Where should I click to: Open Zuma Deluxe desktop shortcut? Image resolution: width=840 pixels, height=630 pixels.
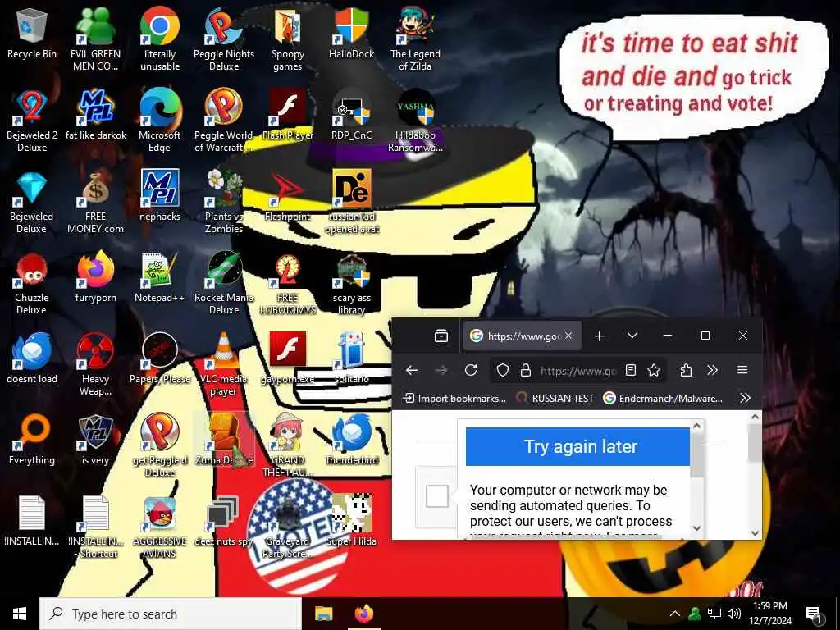[x=224, y=440]
